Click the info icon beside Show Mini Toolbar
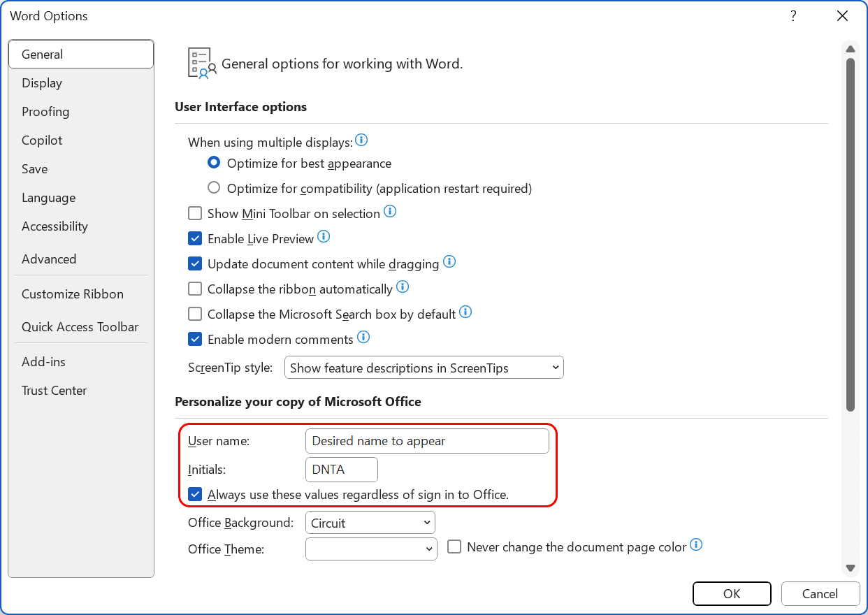 [x=390, y=212]
